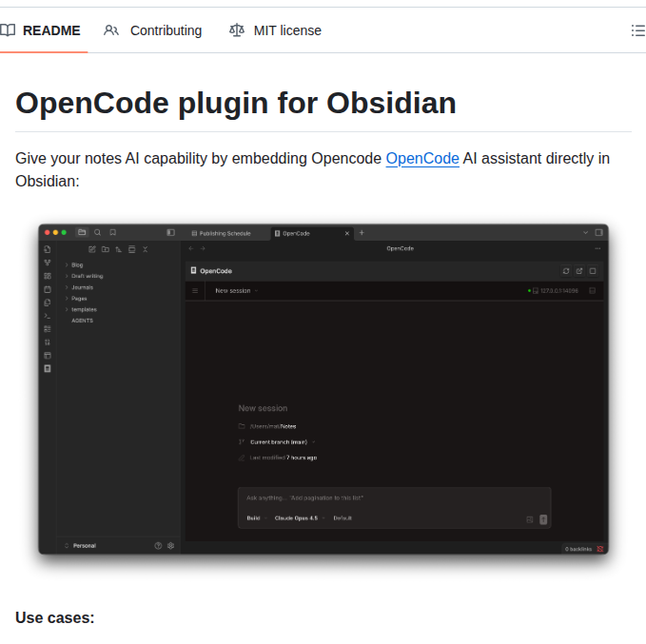Follow the OpenCode hyperlink in the description
The image size is (646, 644).
click(x=422, y=158)
